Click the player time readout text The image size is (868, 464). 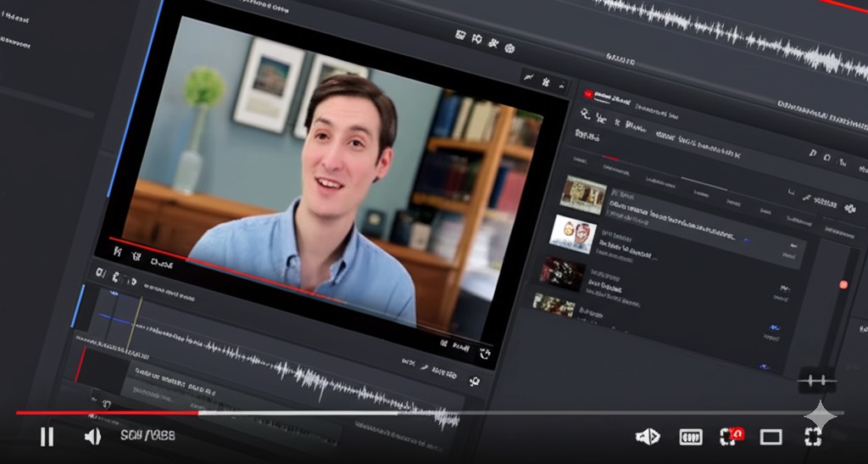147,435
